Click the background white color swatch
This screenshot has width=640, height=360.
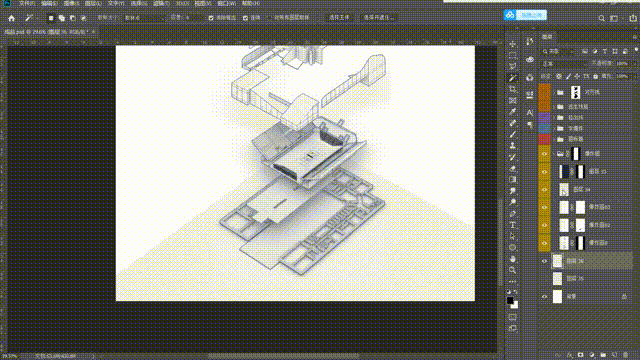click(x=516, y=305)
